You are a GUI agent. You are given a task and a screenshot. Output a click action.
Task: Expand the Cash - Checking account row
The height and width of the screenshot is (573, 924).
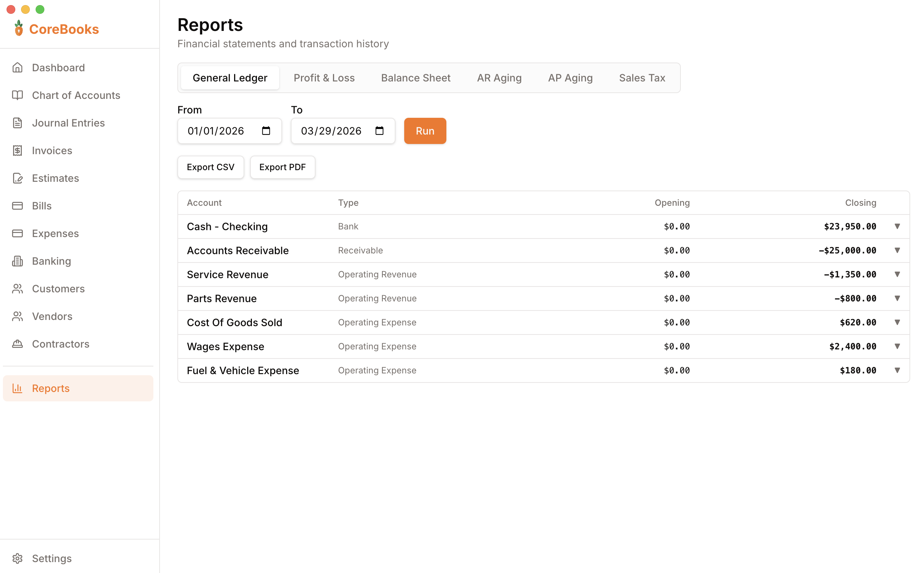897,226
